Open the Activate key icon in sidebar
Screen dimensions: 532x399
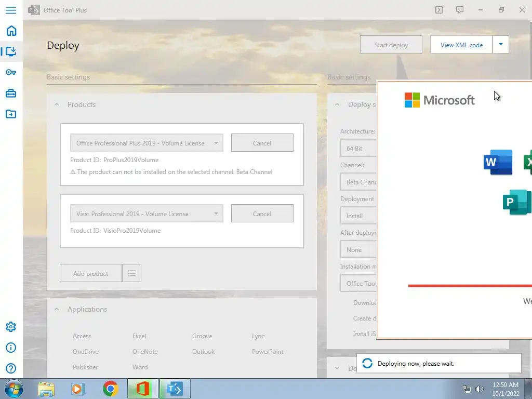(x=11, y=72)
